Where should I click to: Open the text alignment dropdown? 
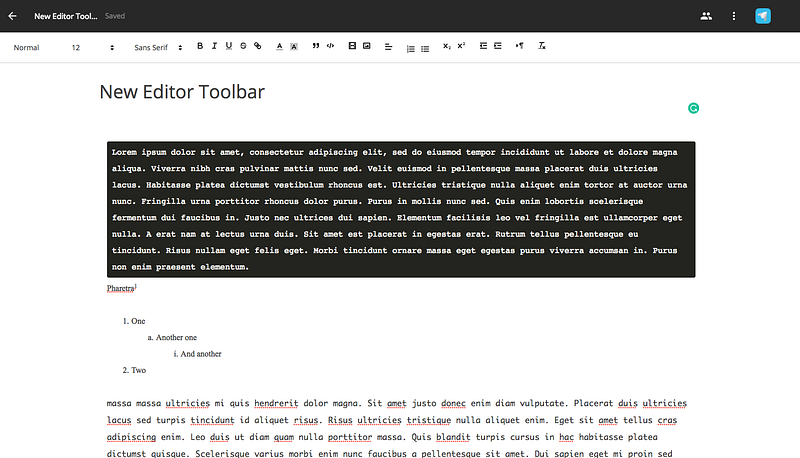pos(388,47)
